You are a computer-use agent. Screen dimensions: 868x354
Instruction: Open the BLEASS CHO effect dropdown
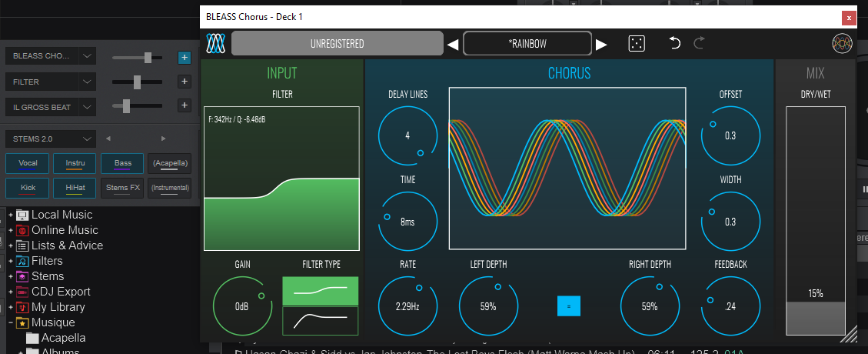[87, 56]
